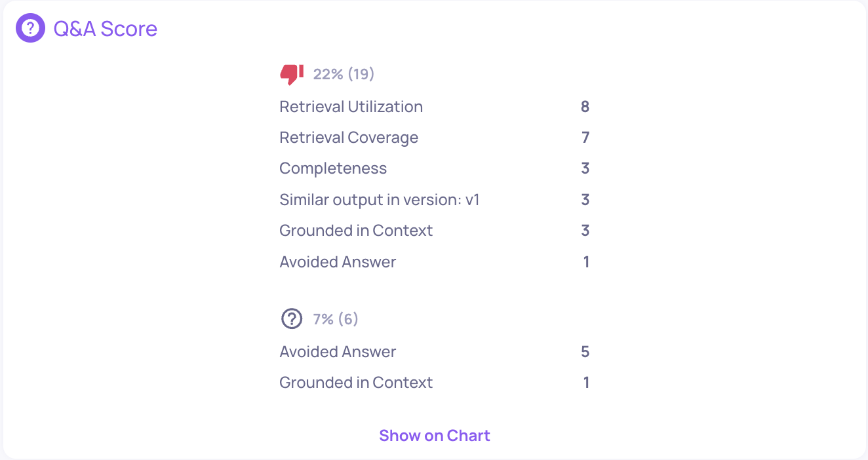Select the Retrieval Coverage row
The image size is (868, 460).
pyautogui.click(x=435, y=138)
